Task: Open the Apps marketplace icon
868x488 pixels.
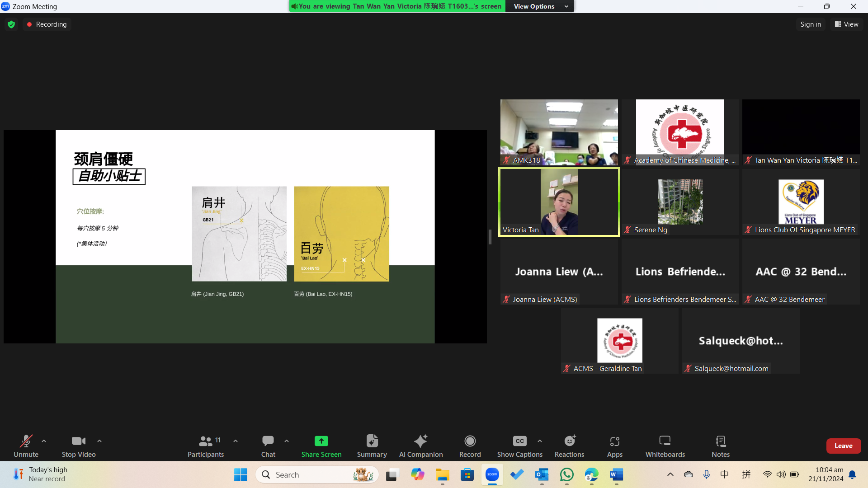Action: coord(614,446)
